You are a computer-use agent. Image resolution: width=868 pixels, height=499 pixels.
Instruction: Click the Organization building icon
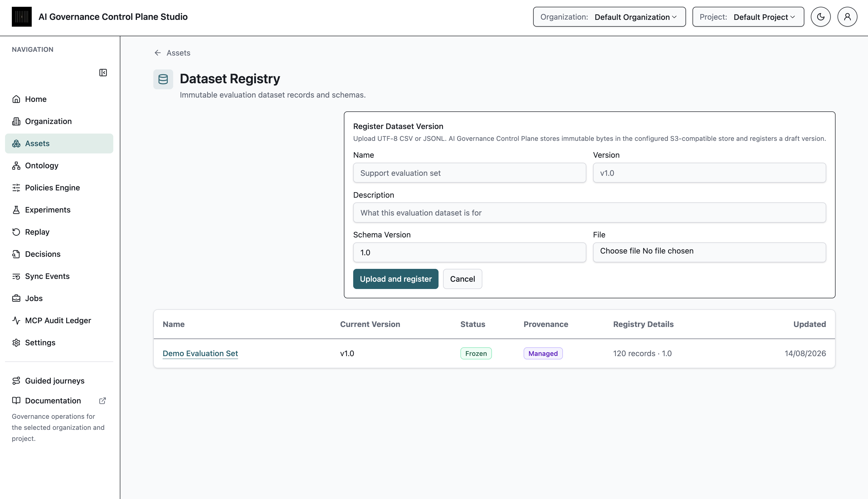(x=16, y=121)
